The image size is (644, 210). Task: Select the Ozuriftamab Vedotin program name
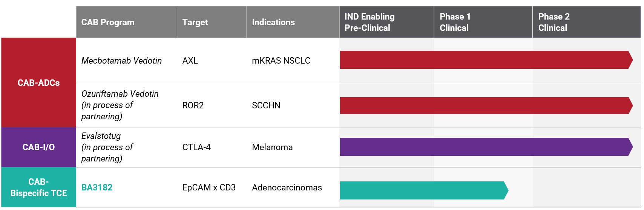(120, 94)
